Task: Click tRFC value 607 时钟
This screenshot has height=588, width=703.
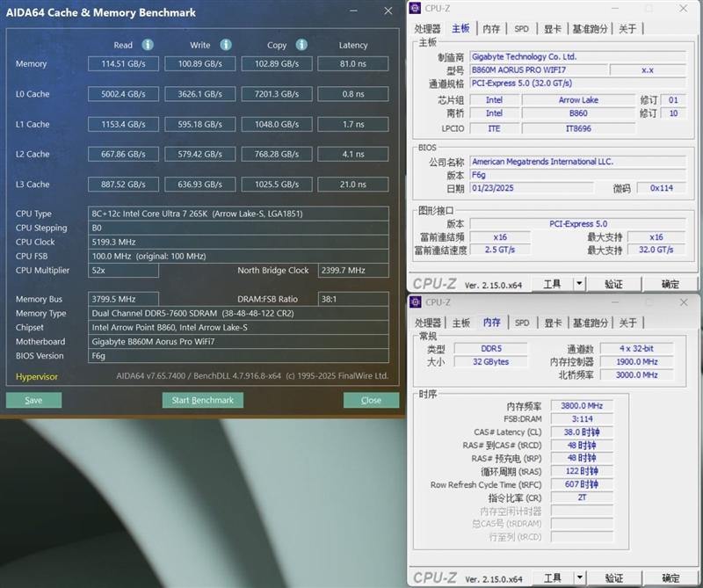Action: pos(582,484)
